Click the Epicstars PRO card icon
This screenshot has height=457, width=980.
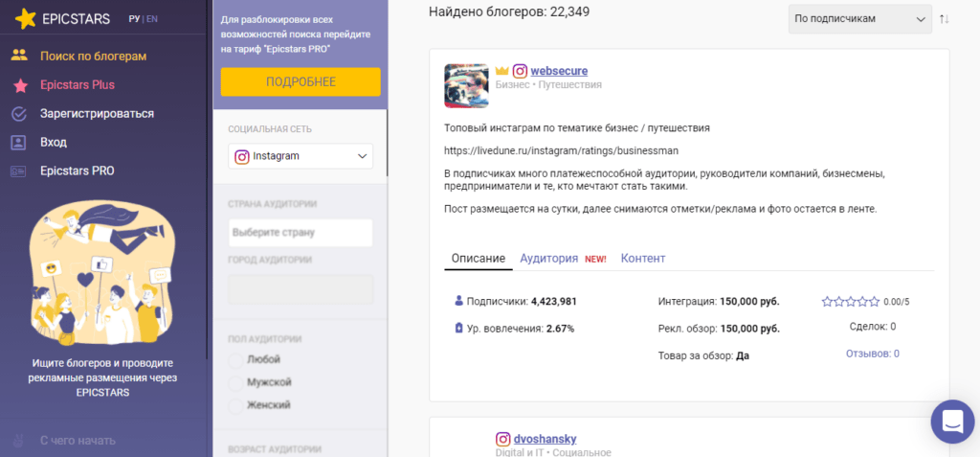coord(19,171)
